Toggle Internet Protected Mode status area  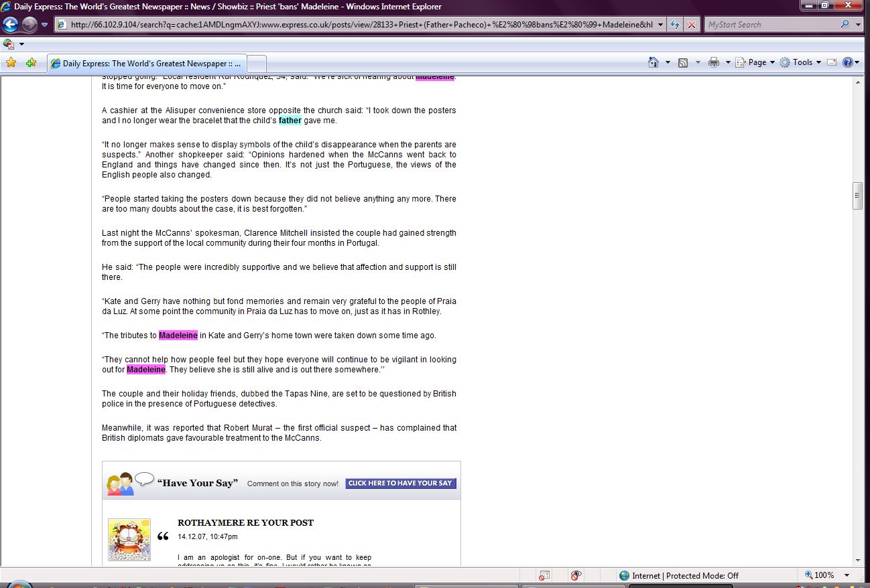[x=678, y=575]
